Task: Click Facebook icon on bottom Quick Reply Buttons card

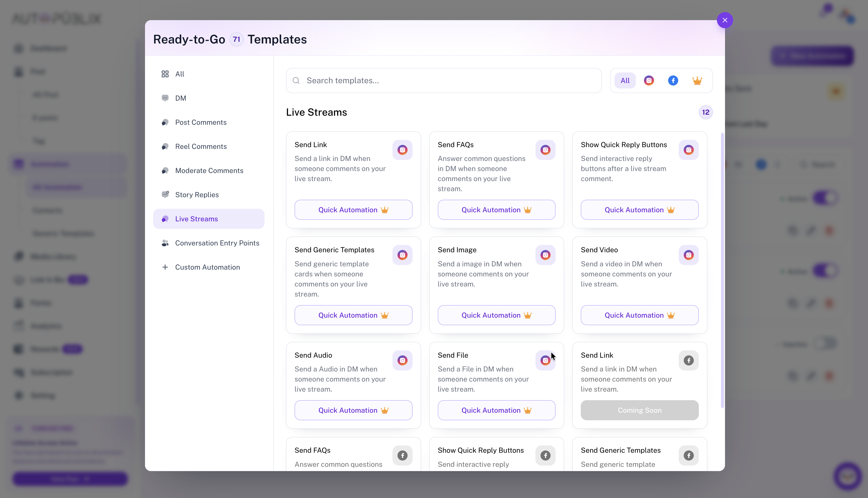Action: pyautogui.click(x=545, y=455)
